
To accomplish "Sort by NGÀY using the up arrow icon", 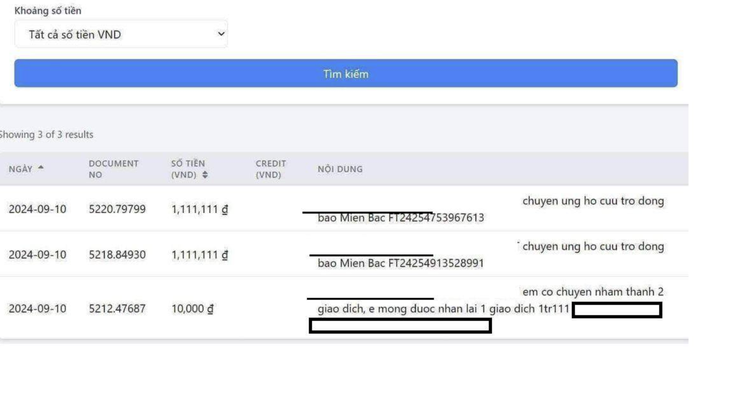I will click(41, 168).
